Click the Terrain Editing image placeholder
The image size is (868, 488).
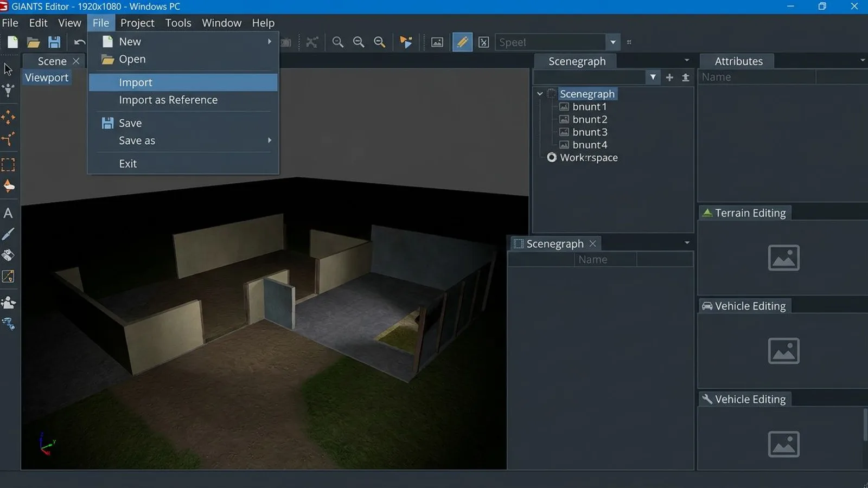tap(783, 258)
